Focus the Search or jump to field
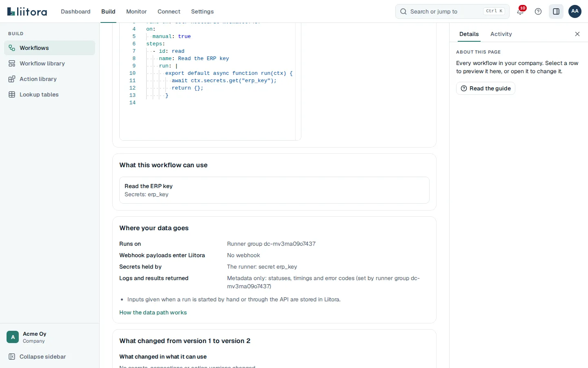The width and height of the screenshot is (588, 368). [452, 11]
